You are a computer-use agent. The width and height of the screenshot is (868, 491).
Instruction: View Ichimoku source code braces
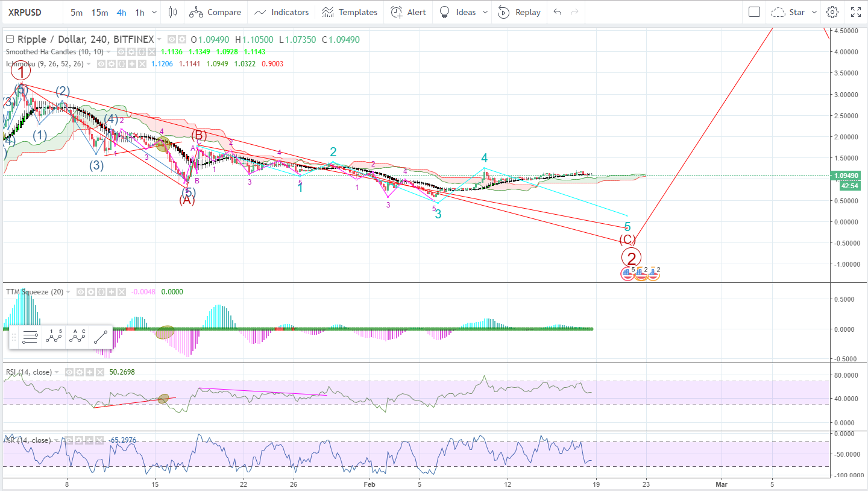(122, 64)
